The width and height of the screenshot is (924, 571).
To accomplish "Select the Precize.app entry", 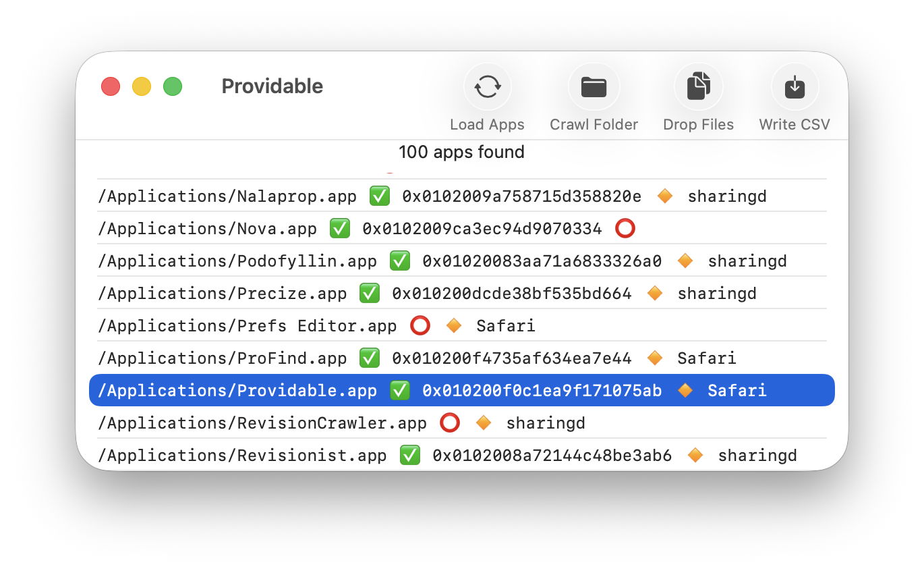I will 222,294.
